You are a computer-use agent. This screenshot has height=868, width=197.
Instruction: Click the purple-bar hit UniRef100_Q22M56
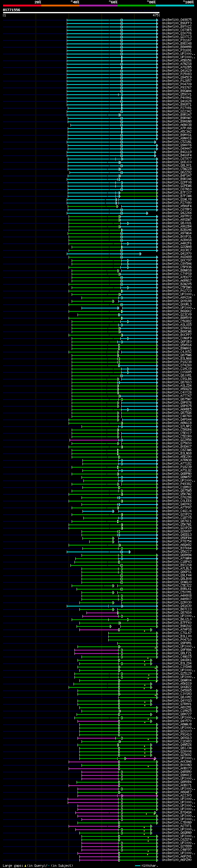pyautogui.click(x=177, y=440)
